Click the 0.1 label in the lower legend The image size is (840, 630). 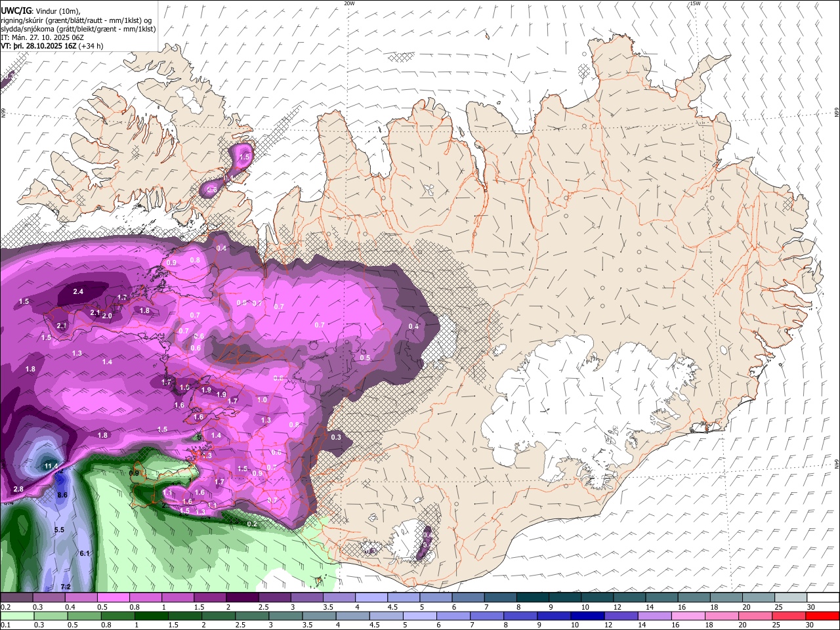pyautogui.click(x=5, y=625)
